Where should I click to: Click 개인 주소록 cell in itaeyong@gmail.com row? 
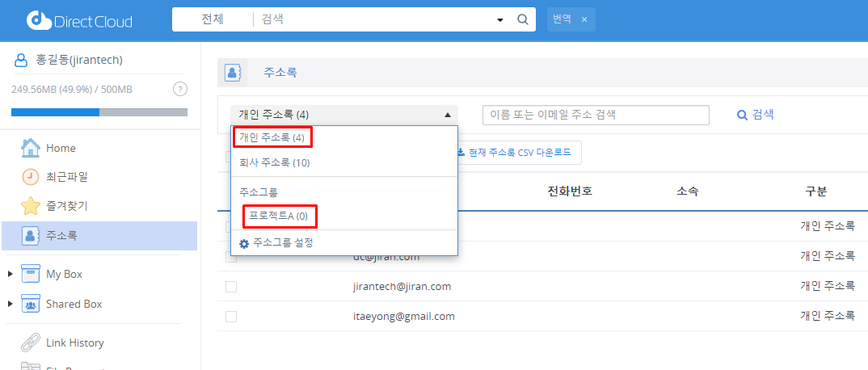pyautogui.click(x=828, y=317)
